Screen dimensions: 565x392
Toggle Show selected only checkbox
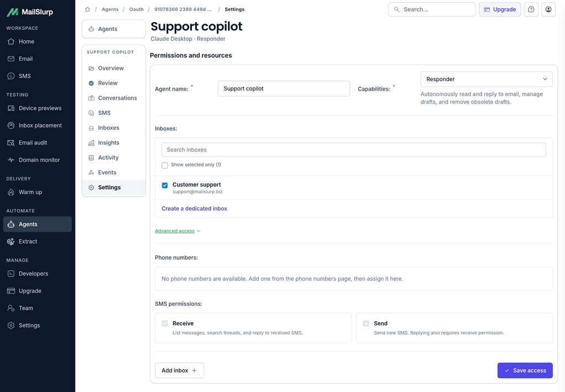pyautogui.click(x=164, y=165)
